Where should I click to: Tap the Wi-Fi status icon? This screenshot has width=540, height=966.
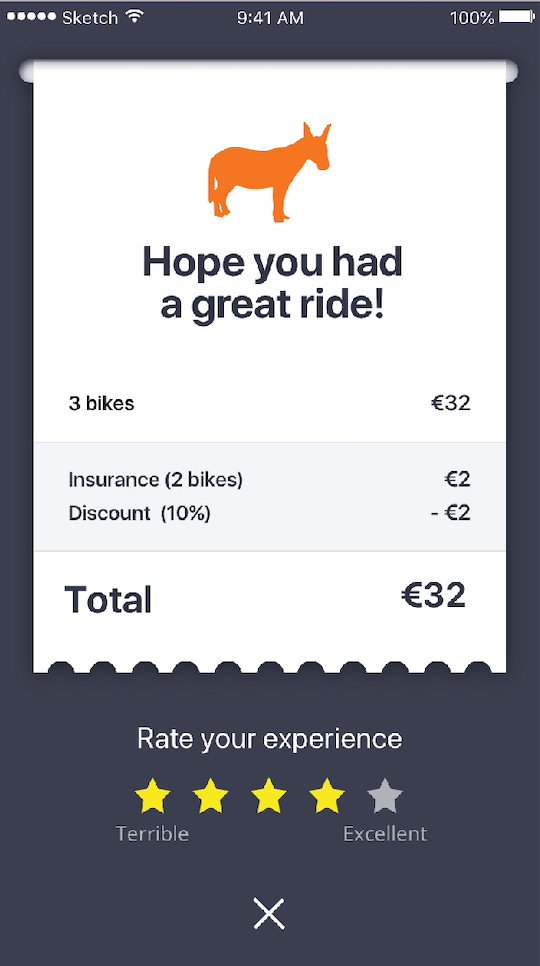(x=133, y=17)
